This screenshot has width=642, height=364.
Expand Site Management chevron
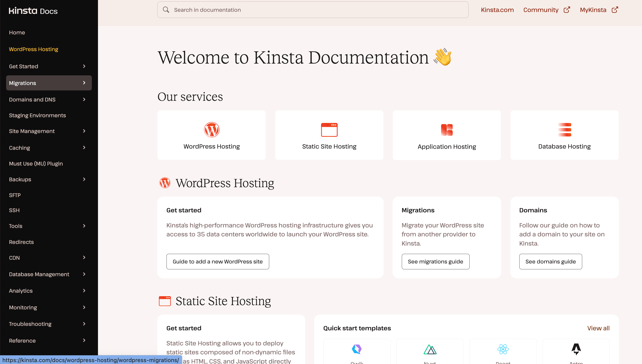tap(84, 131)
